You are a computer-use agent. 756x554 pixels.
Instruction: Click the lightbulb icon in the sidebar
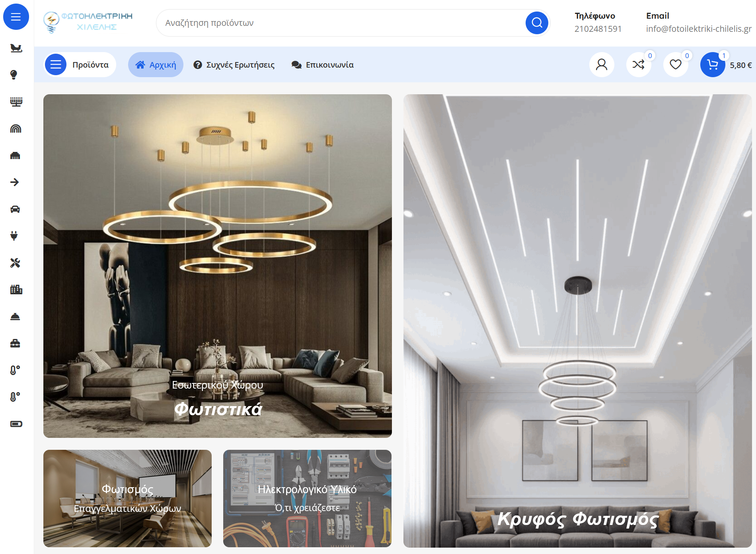[x=14, y=75]
